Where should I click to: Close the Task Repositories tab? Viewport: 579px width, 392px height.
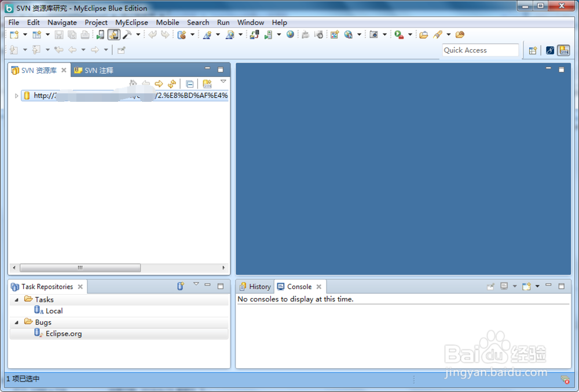[x=80, y=287]
